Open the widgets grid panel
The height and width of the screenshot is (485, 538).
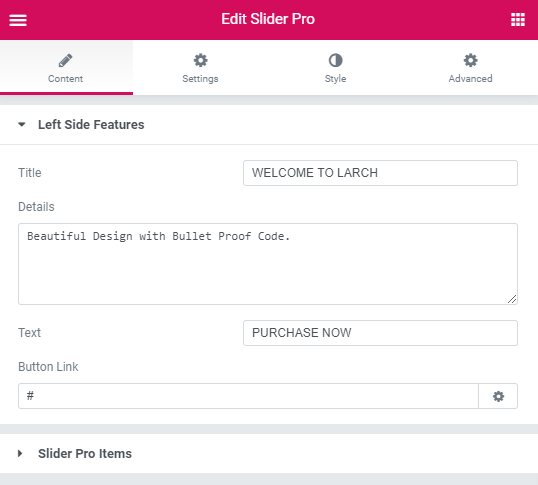click(x=518, y=20)
